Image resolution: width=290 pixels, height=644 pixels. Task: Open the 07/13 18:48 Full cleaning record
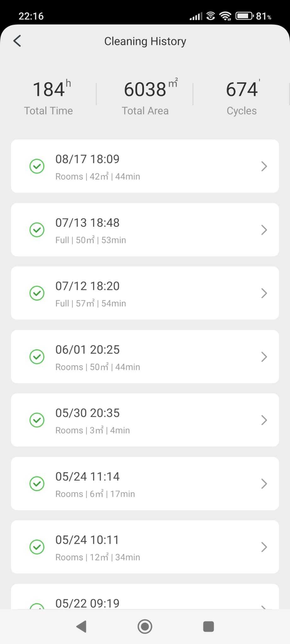point(145,230)
